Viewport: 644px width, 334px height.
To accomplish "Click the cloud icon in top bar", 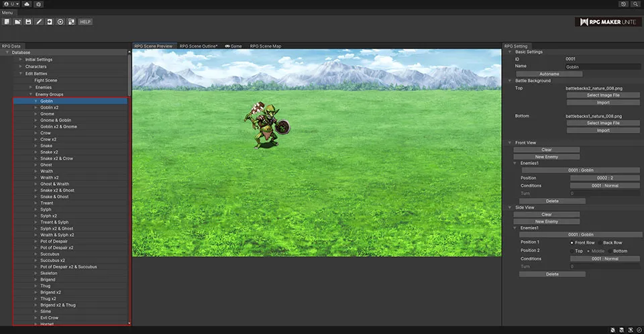I will (x=26, y=4).
